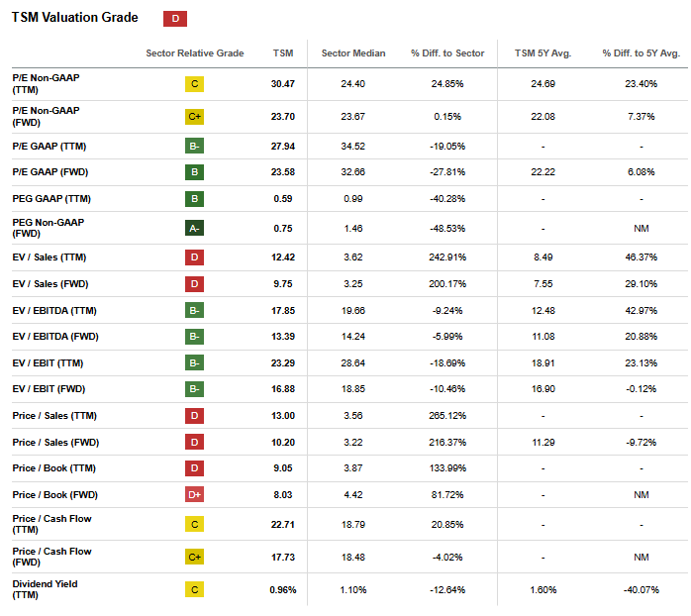Select the % Diff. to 5Y Avg. header
691x616 pixels.
point(642,52)
